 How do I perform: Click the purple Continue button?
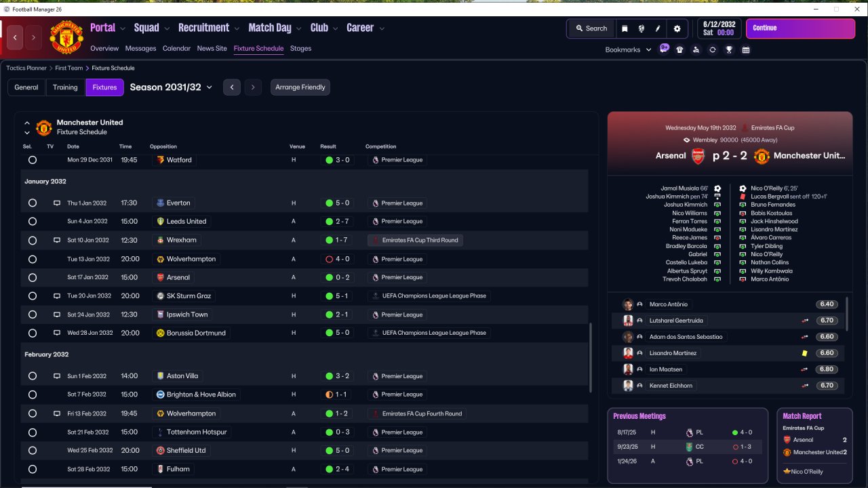800,28
